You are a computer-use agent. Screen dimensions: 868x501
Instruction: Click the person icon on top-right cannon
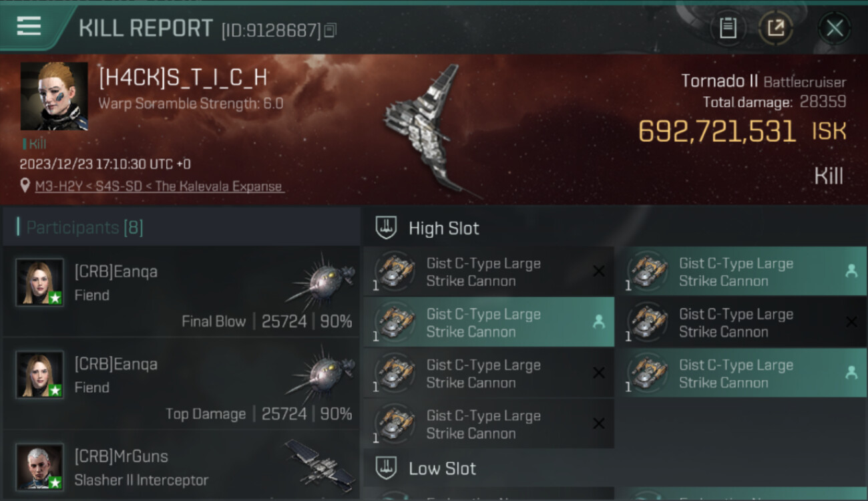pos(851,271)
